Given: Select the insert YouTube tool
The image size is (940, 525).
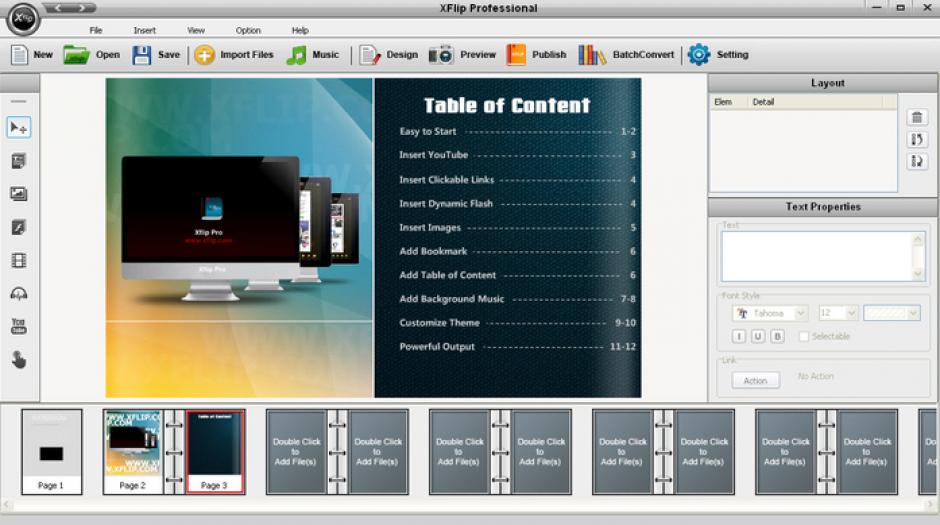Looking at the screenshot, I should (x=19, y=326).
